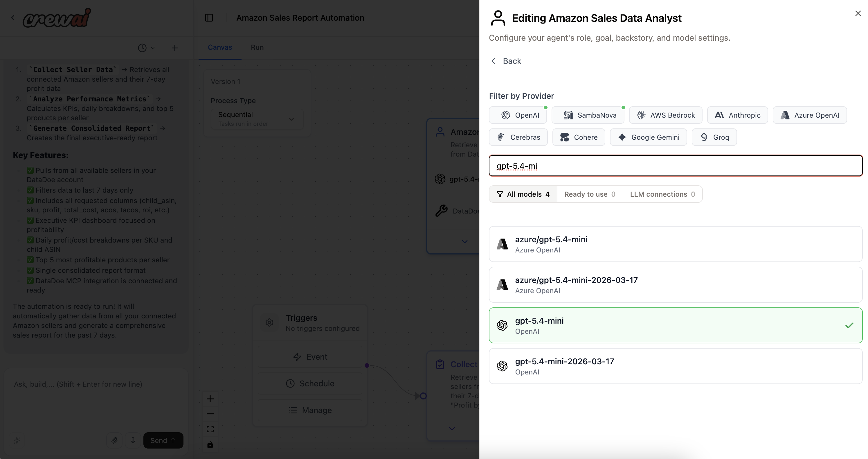The width and height of the screenshot is (868, 459).
Task: Attach a file with paperclip icon
Action: tap(115, 440)
